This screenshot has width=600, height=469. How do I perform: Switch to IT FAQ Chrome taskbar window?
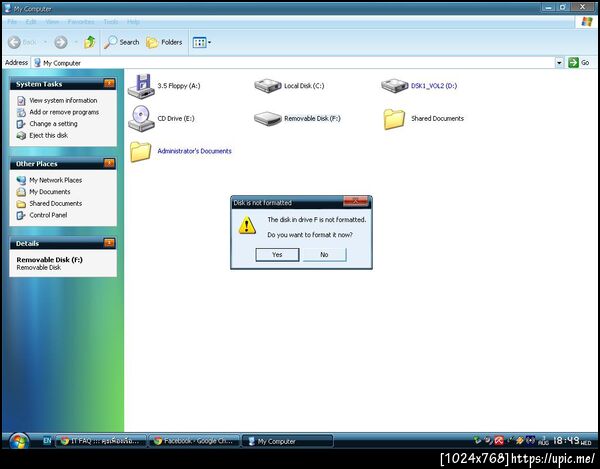101,441
